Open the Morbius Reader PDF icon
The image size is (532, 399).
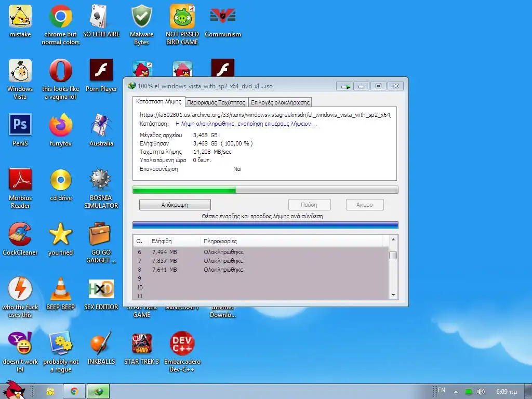[x=20, y=188]
